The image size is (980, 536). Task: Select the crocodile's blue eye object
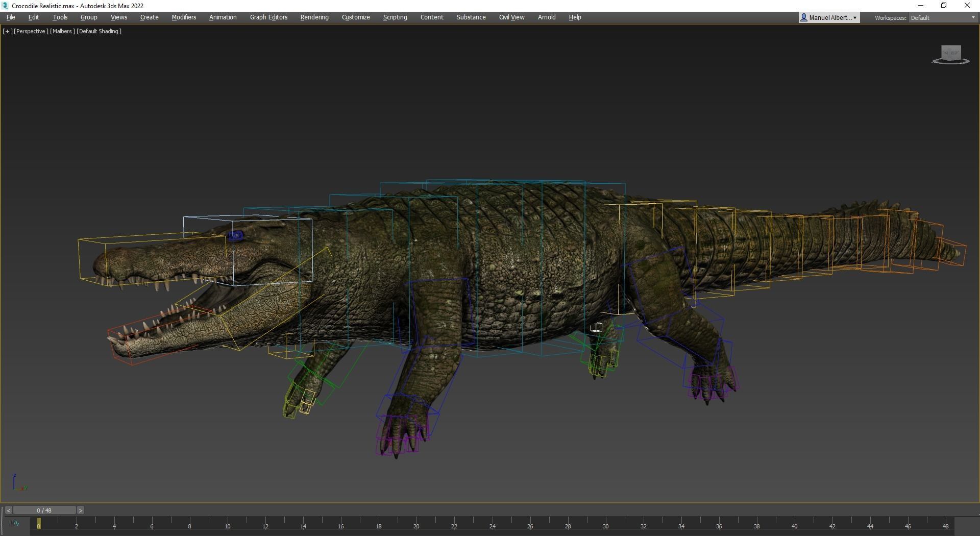click(x=236, y=235)
